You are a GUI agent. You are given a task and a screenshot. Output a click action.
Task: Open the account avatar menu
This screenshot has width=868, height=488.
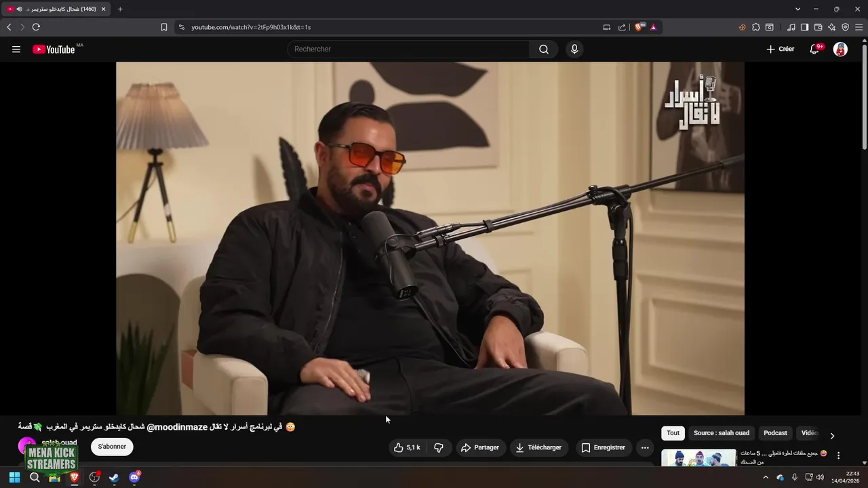[840, 49]
